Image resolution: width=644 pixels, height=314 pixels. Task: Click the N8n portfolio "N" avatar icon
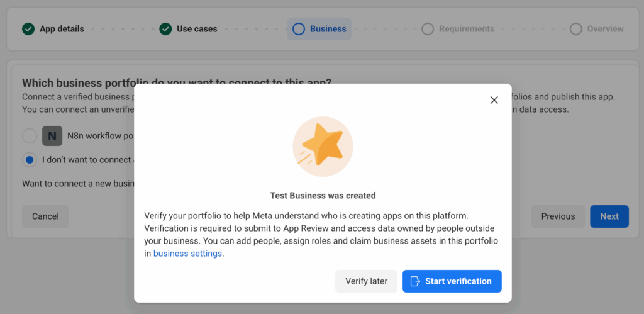click(x=52, y=136)
